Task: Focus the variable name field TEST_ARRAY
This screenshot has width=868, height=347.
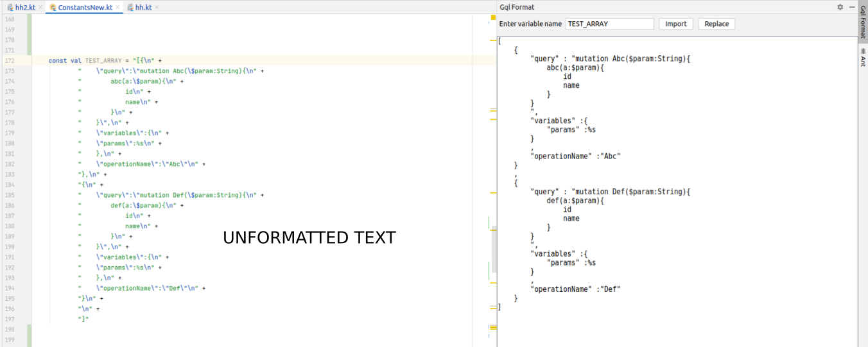Action: 609,24
